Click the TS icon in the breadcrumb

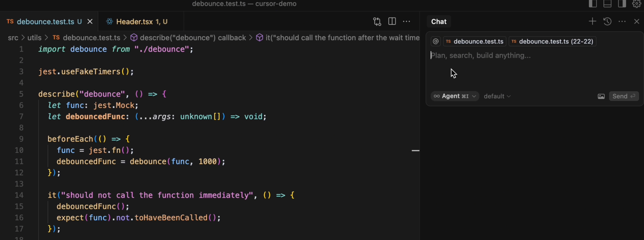point(56,38)
